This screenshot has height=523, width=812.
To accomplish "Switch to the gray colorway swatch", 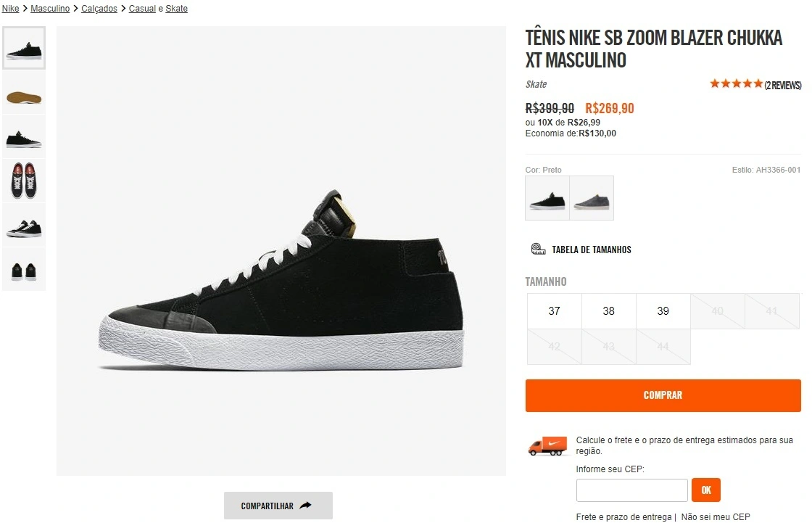I will click(x=592, y=197).
